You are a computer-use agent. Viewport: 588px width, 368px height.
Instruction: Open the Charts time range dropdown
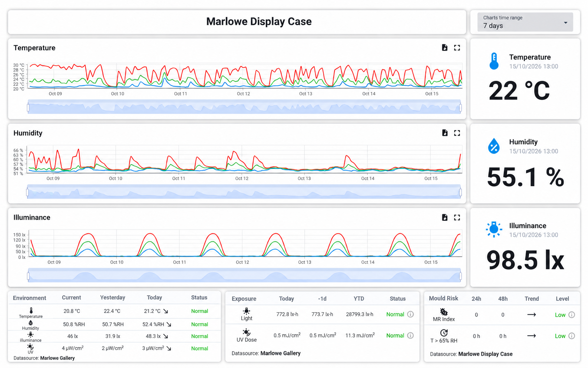click(x=525, y=22)
